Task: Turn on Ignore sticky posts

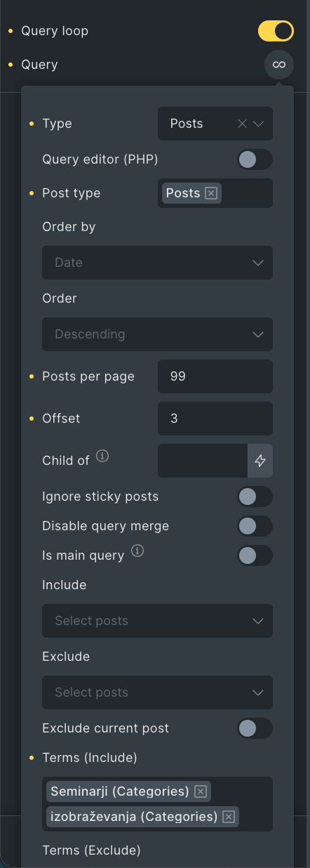Action: (x=255, y=497)
